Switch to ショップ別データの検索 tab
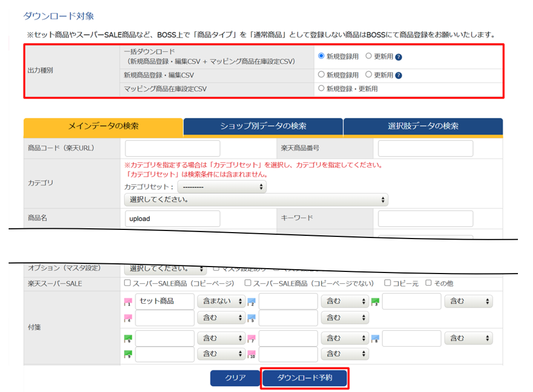Viewport: 533px width, 392px height. coord(263,127)
